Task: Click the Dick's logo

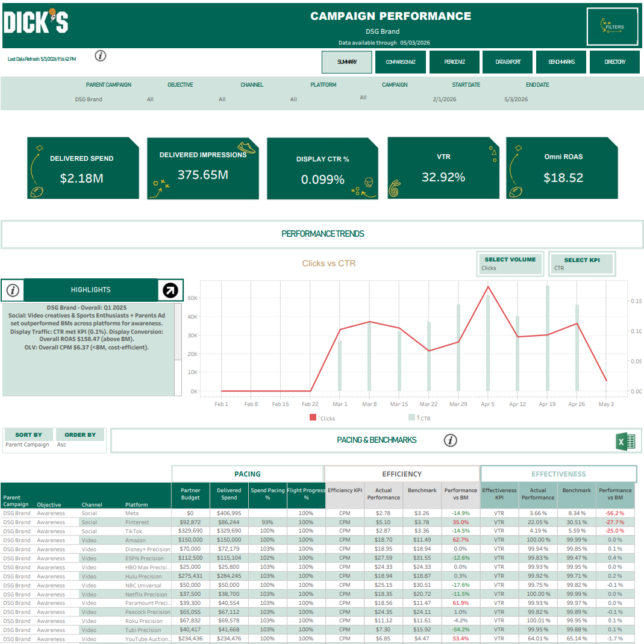Action: tap(36, 21)
